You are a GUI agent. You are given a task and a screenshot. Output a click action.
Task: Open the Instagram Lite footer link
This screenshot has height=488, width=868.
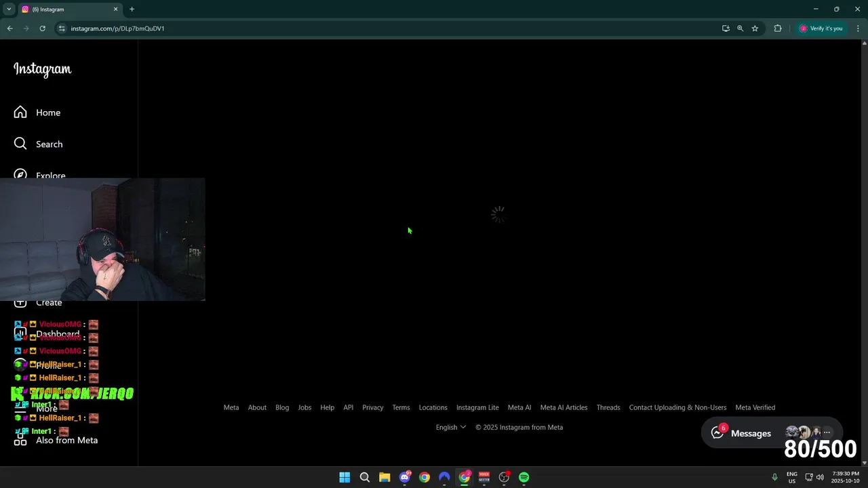pyautogui.click(x=477, y=407)
